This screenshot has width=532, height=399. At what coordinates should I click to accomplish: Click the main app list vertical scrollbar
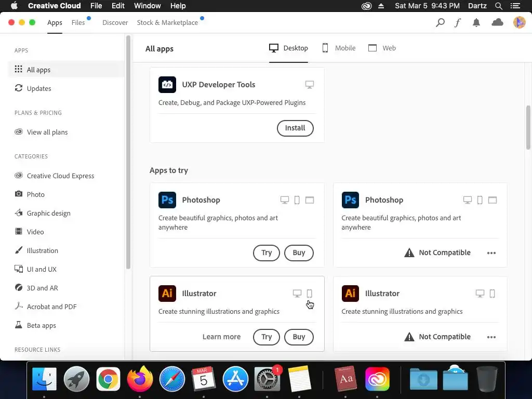tap(528, 127)
